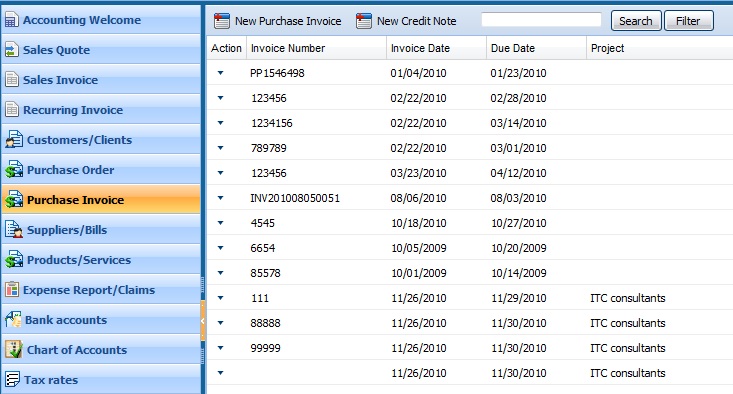Open Tax rates section
The height and width of the screenshot is (394, 733).
(x=101, y=380)
